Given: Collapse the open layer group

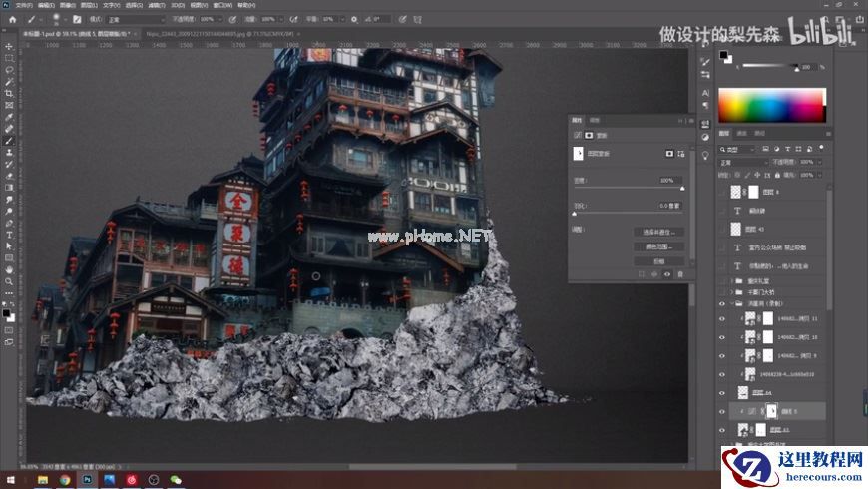Looking at the screenshot, I should [x=732, y=304].
